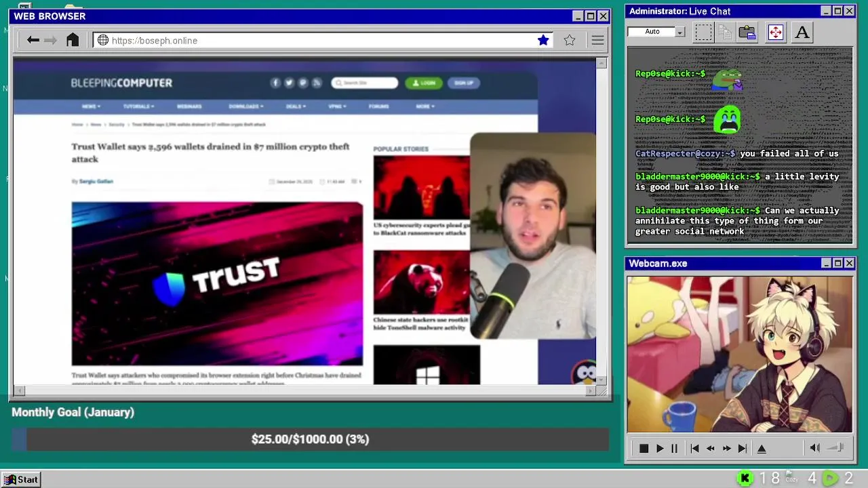Expand the News menu on BleepingComputer
The height and width of the screenshot is (488, 868).
[90, 106]
